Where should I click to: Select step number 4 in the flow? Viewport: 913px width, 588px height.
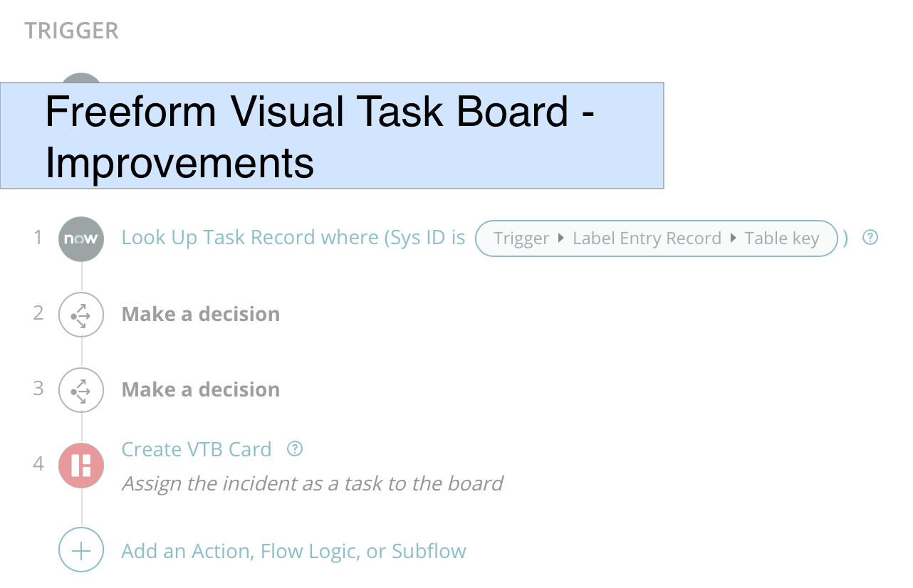pos(38,464)
